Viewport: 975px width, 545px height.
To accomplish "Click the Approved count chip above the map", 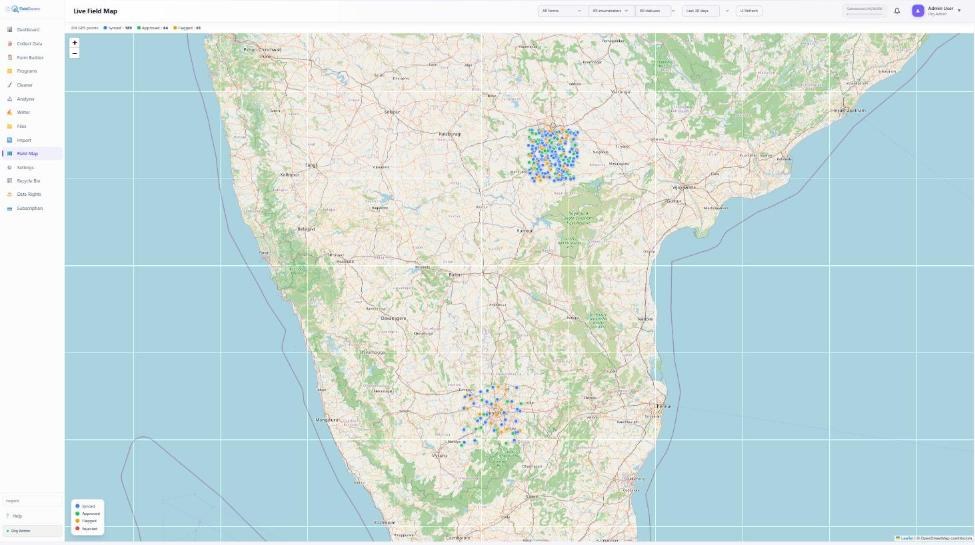I will coord(152,28).
